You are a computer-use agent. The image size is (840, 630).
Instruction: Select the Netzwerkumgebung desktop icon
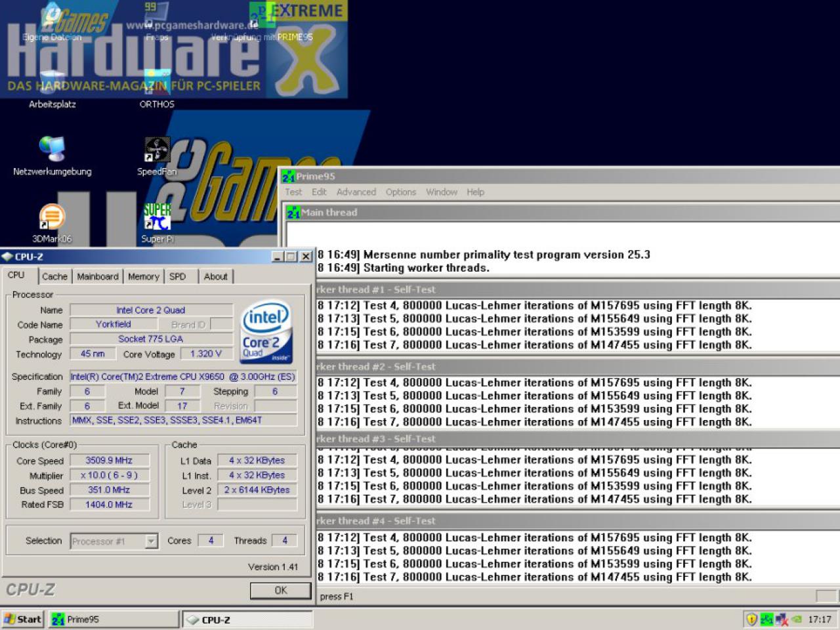click(52, 156)
